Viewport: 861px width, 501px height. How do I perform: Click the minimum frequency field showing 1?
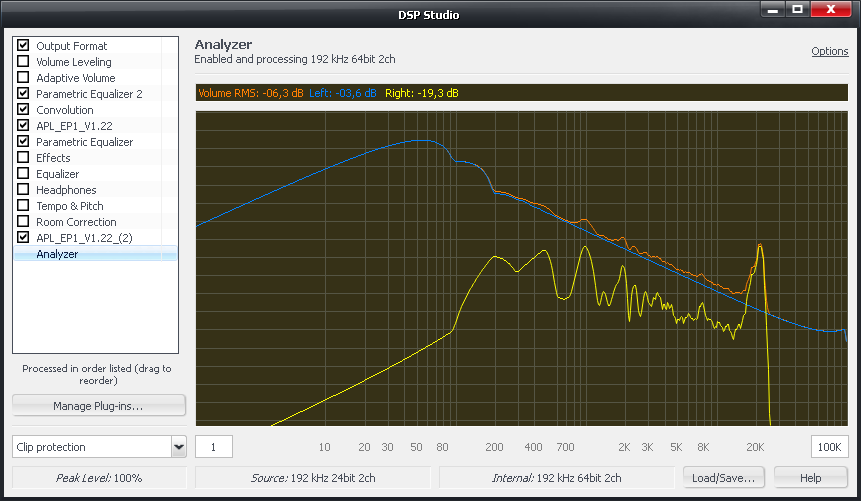click(x=214, y=447)
